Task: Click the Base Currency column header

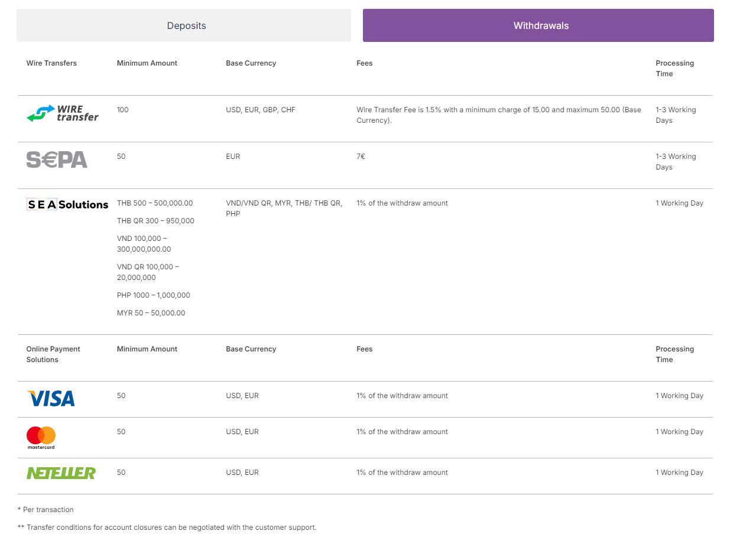Action: click(251, 63)
